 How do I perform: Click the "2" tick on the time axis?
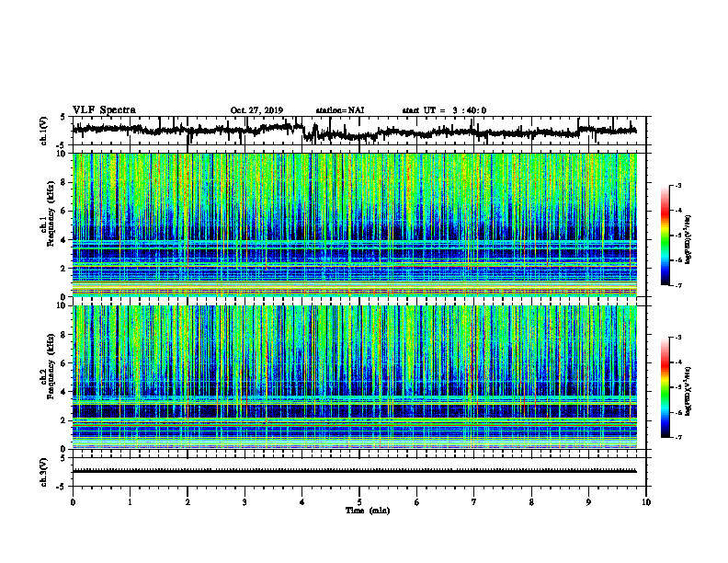point(188,502)
